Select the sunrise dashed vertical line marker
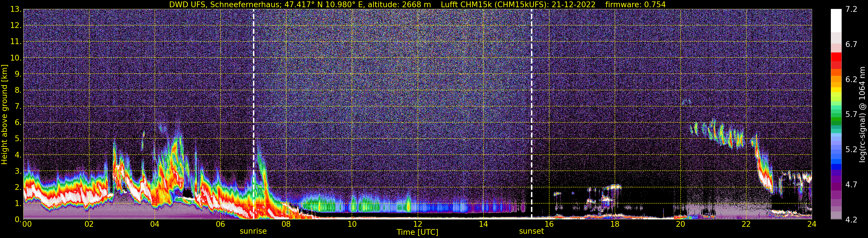Screen dimensions: 868x238 tap(254, 114)
